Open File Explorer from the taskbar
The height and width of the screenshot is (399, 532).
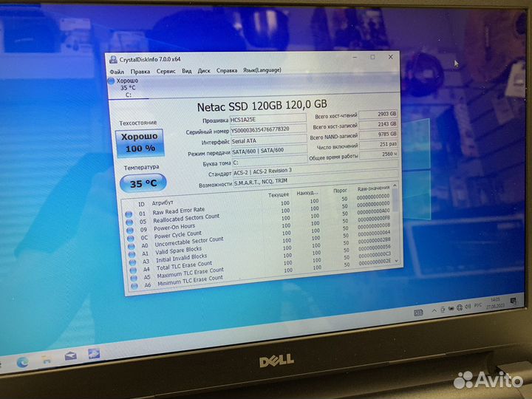(47, 359)
